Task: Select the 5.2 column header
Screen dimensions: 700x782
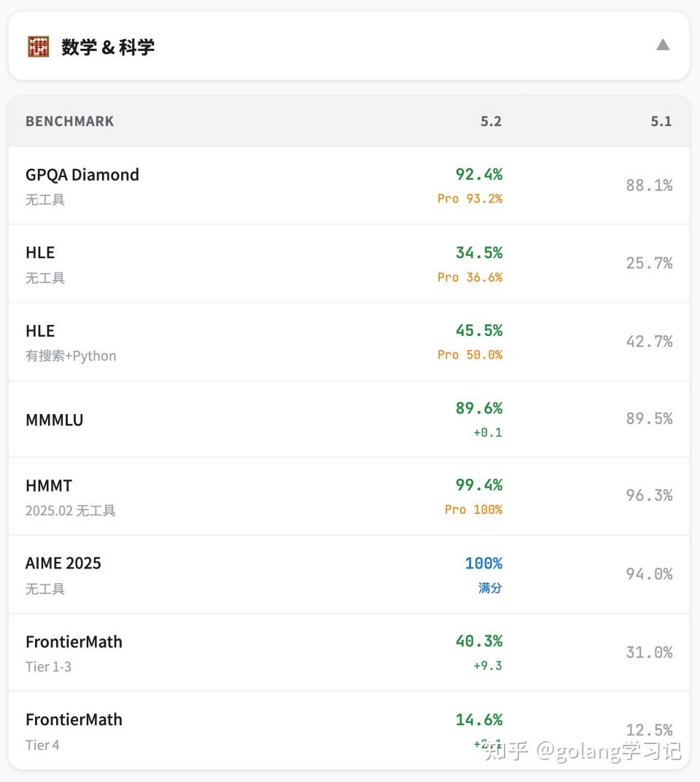Action: [x=491, y=121]
